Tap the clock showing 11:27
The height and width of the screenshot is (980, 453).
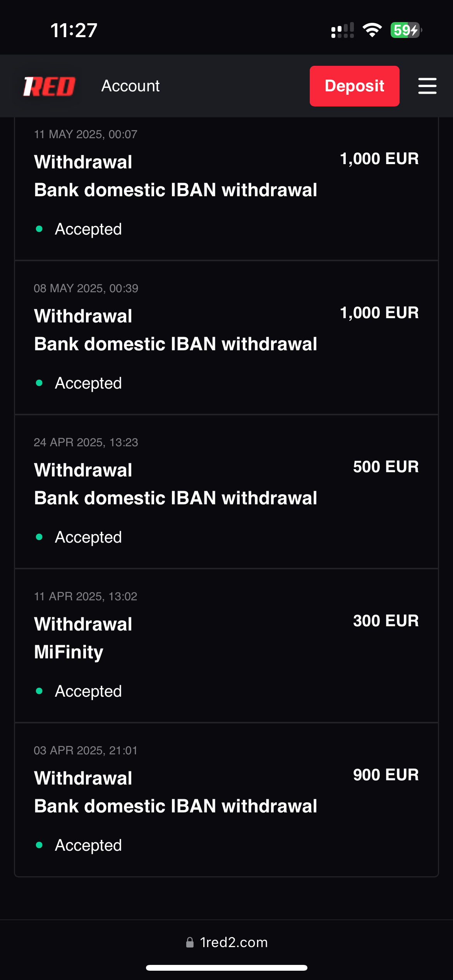(74, 30)
